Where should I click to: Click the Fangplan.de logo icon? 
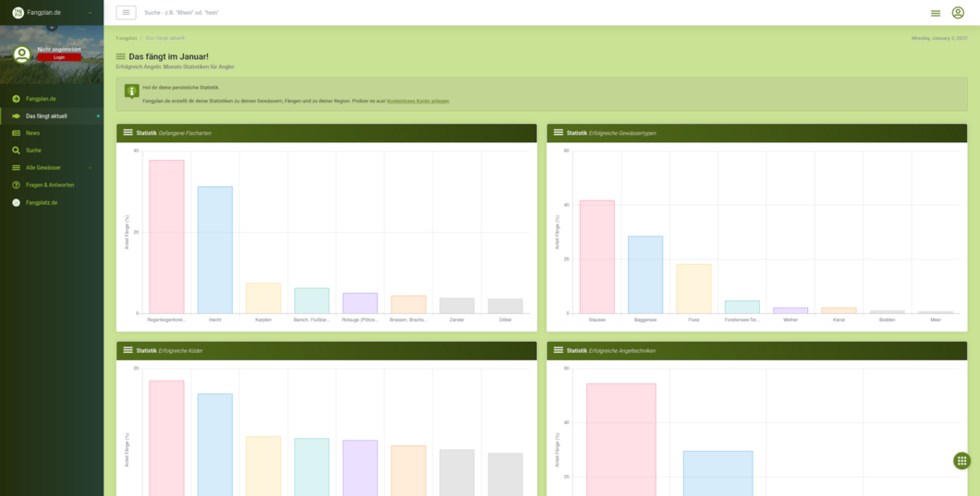pyautogui.click(x=18, y=12)
